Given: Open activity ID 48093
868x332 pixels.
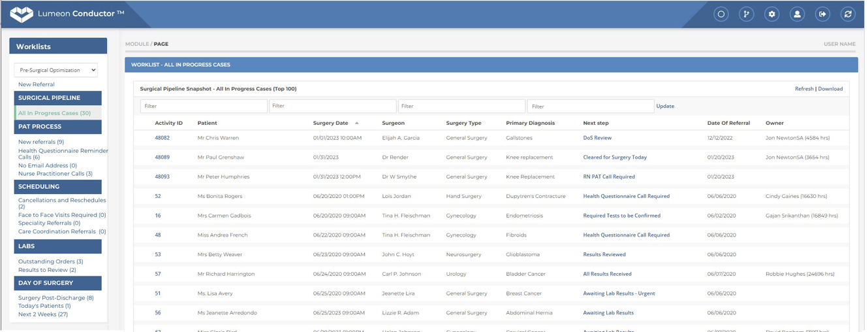Looking at the screenshot, I should pyautogui.click(x=163, y=177).
